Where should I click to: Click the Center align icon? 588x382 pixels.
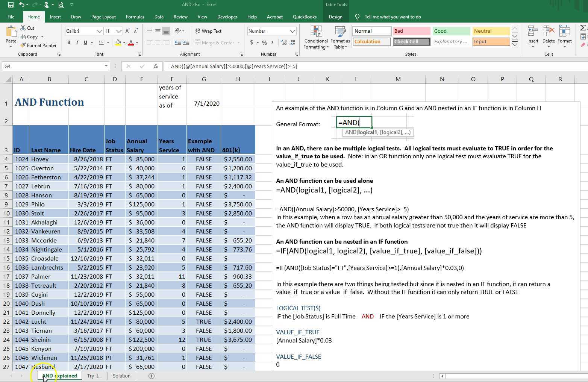pyautogui.click(x=158, y=43)
